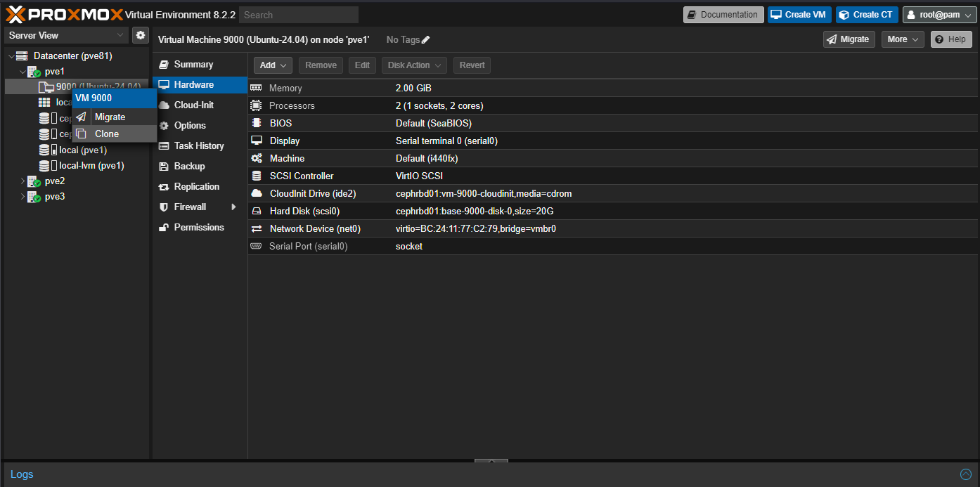Click the Hard Disk drive icon
Screen dimensions: 980x487
pyautogui.click(x=256, y=211)
